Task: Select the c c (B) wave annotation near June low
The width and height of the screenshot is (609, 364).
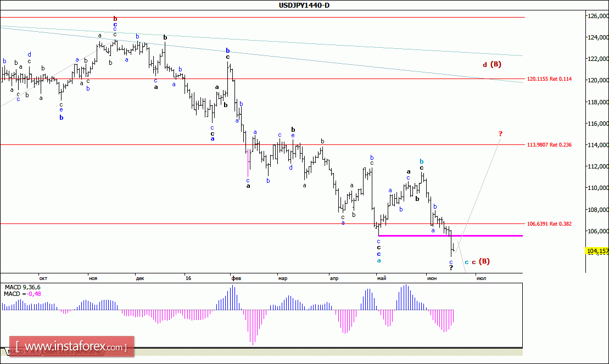Action: pyautogui.click(x=477, y=261)
